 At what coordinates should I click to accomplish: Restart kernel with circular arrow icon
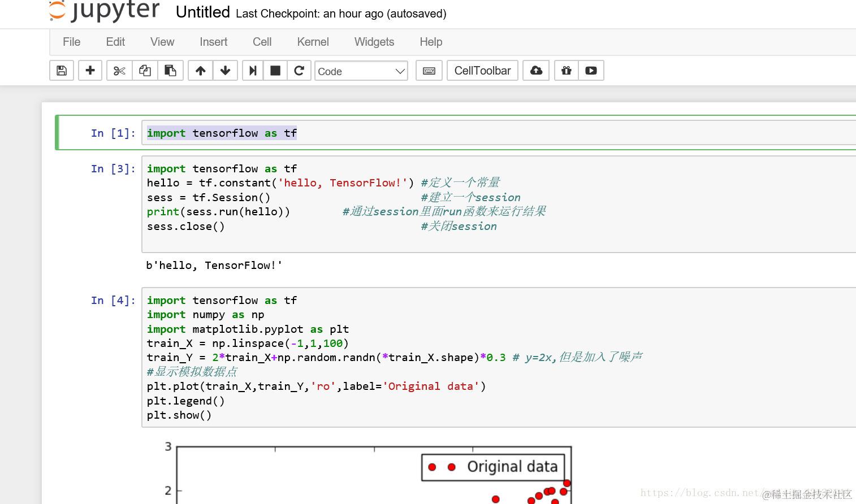(299, 71)
